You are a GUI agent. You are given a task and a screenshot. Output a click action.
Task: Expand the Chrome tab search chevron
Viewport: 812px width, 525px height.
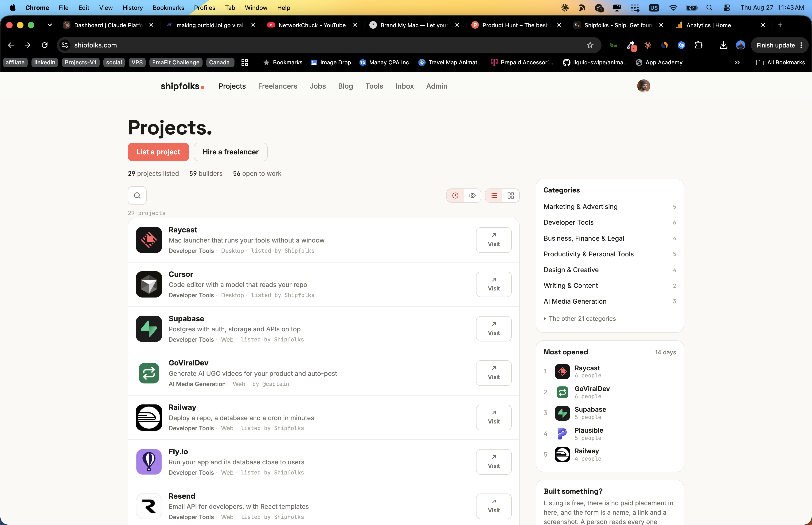50,25
